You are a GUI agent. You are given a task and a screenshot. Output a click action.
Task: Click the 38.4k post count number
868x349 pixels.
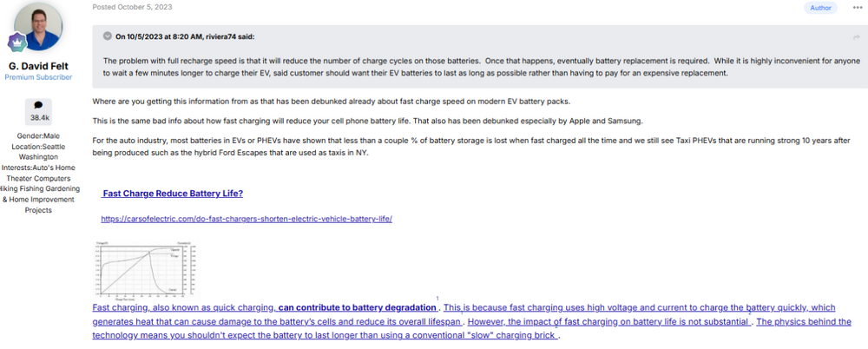39,117
